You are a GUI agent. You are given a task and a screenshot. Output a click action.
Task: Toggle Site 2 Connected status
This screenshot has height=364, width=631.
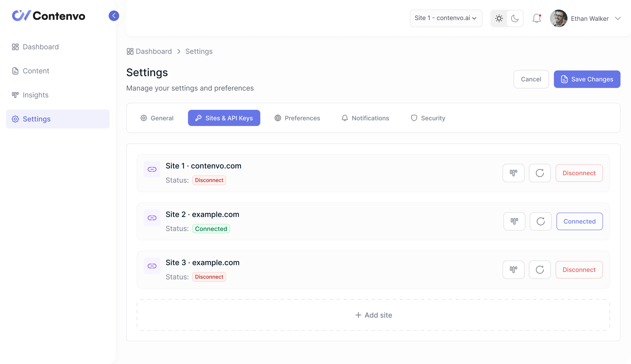(x=579, y=221)
